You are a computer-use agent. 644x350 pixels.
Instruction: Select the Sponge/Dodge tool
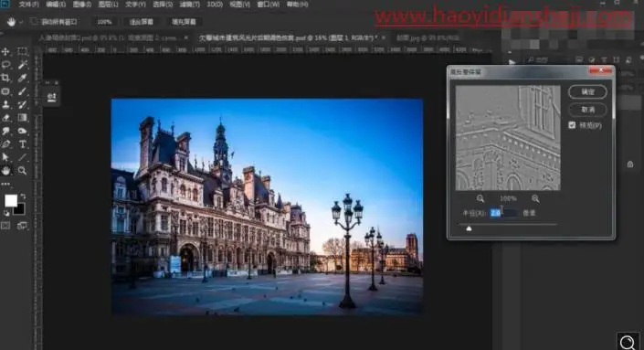22,131
